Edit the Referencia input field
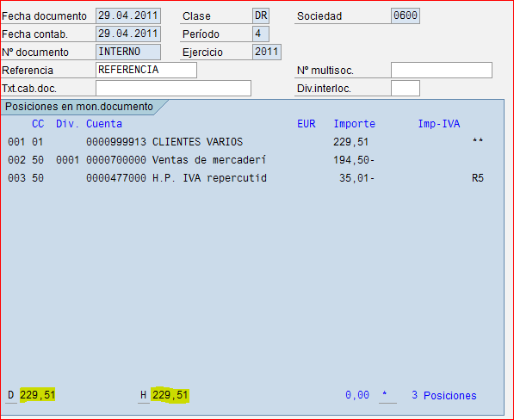The width and height of the screenshot is (514, 420). 146,70
